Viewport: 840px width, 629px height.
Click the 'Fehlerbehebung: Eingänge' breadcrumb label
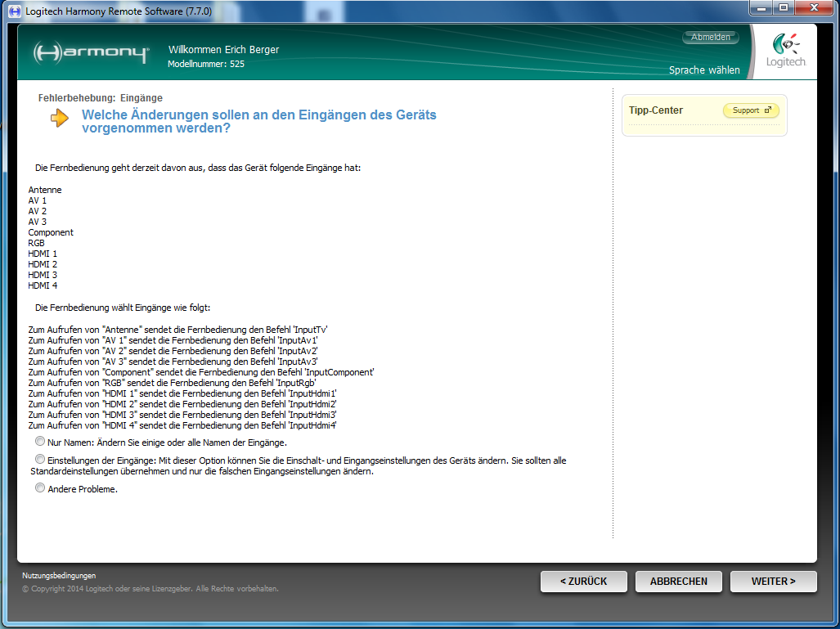pyautogui.click(x=101, y=98)
